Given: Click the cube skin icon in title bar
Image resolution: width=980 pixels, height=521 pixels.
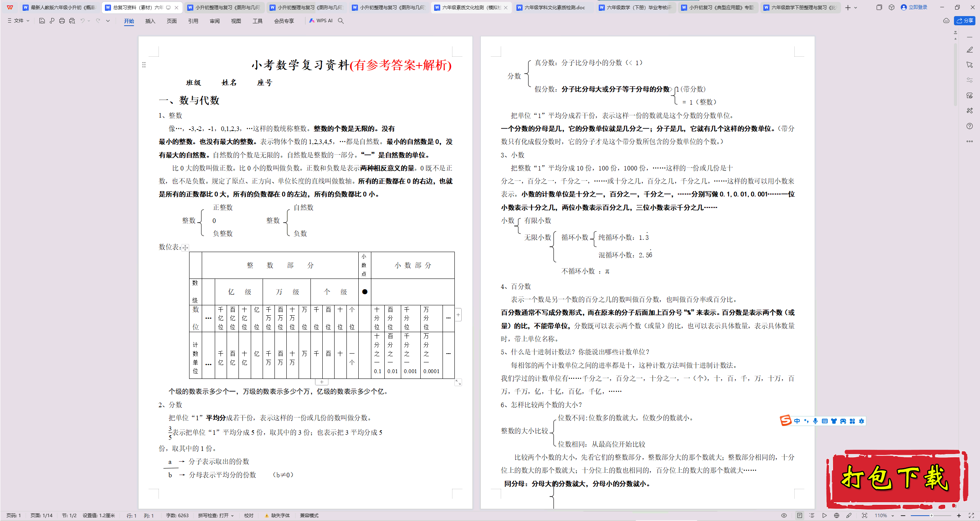Looking at the screenshot, I should pyautogui.click(x=892, y=7).
